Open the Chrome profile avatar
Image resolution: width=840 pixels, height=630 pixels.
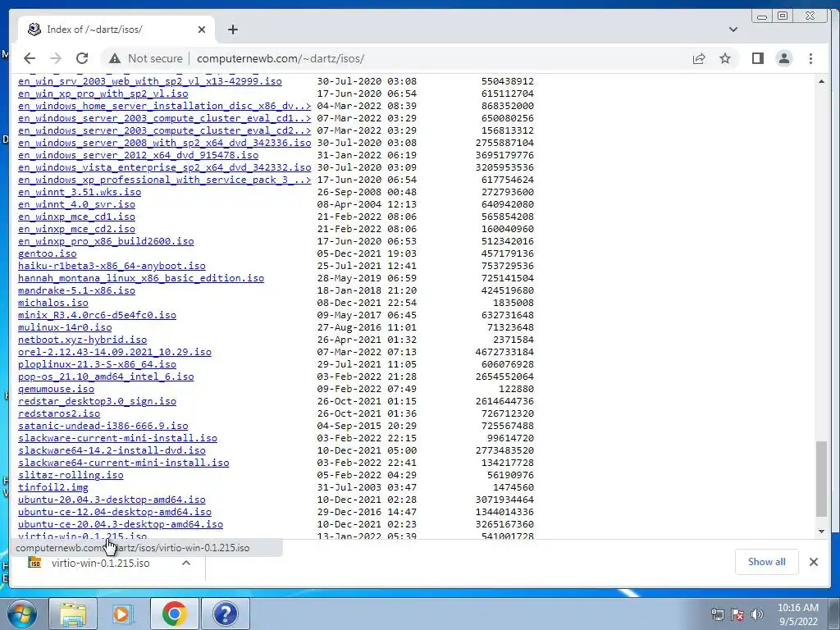pos(783,58)
